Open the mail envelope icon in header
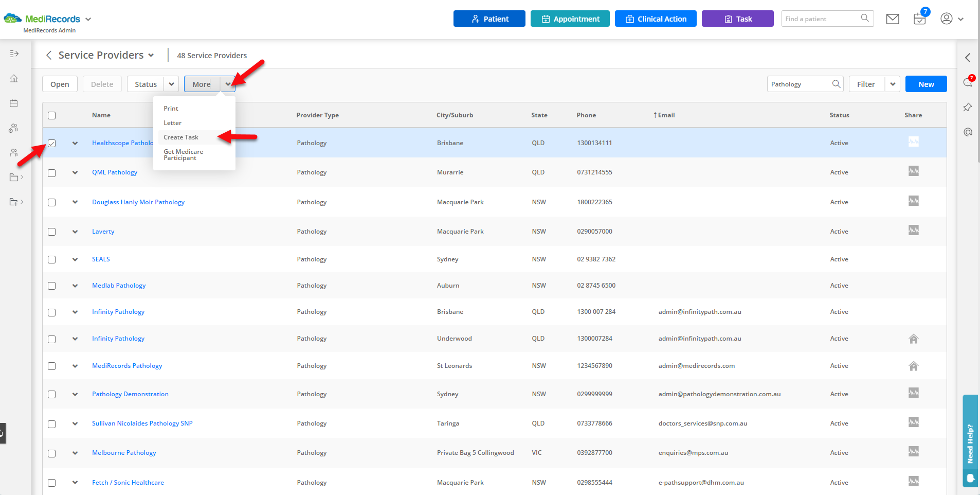 (893, 19)
